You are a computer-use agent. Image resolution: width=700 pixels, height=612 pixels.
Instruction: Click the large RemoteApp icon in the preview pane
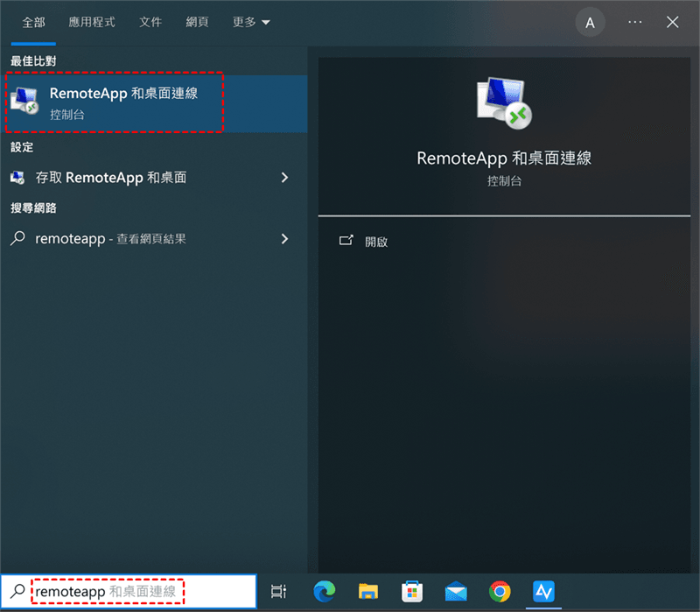[504, 103]
